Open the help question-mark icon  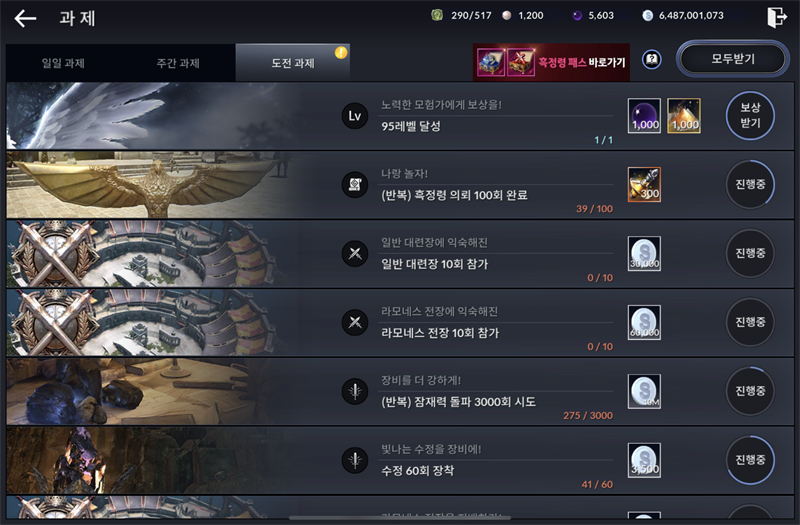[x=652, y=60]
